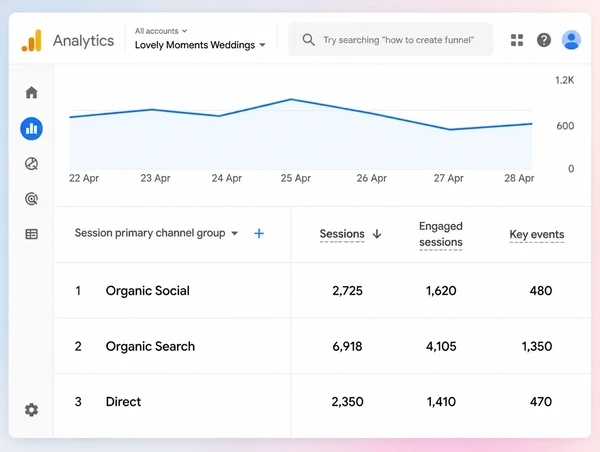The width and height of the screenshot is (600, 452).
Task: Click the search magnifier icon
Action: (x=308, y=40)
